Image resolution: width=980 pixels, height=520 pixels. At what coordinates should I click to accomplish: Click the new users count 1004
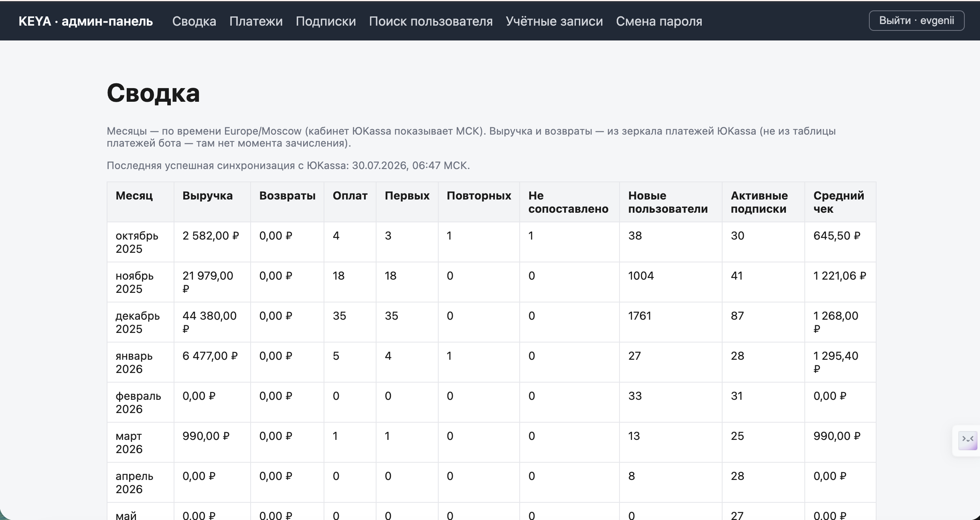click(641, 276)
